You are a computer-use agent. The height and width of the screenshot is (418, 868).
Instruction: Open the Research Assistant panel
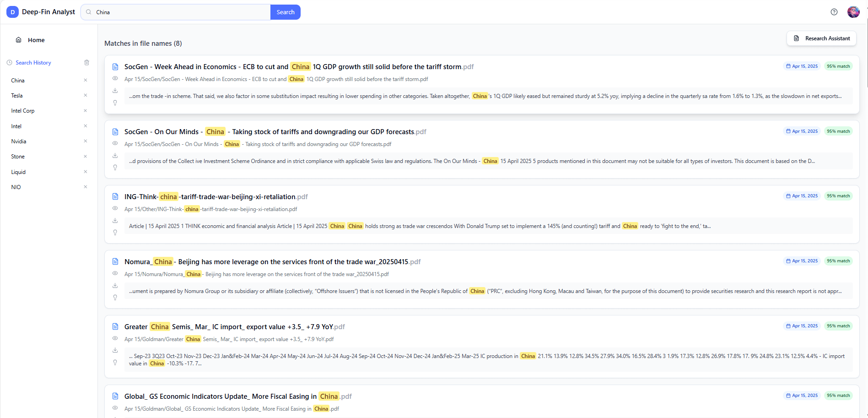click(x=821, y=38)
